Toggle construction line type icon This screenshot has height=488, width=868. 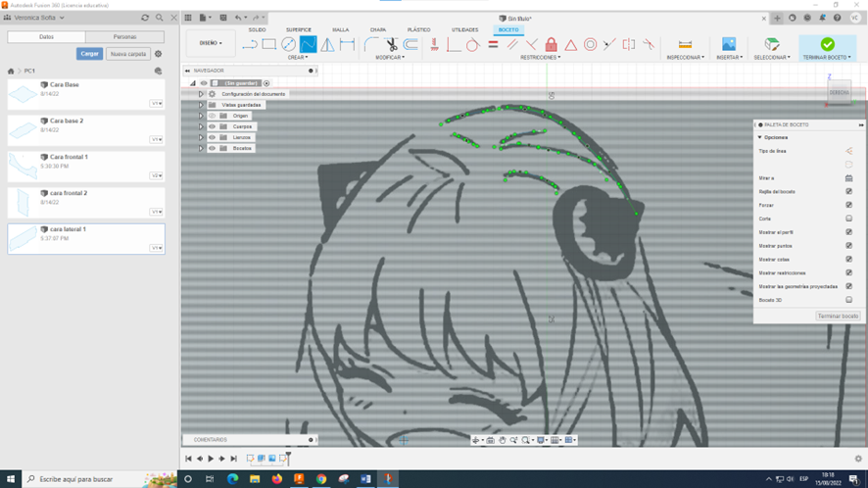point(848,151)
